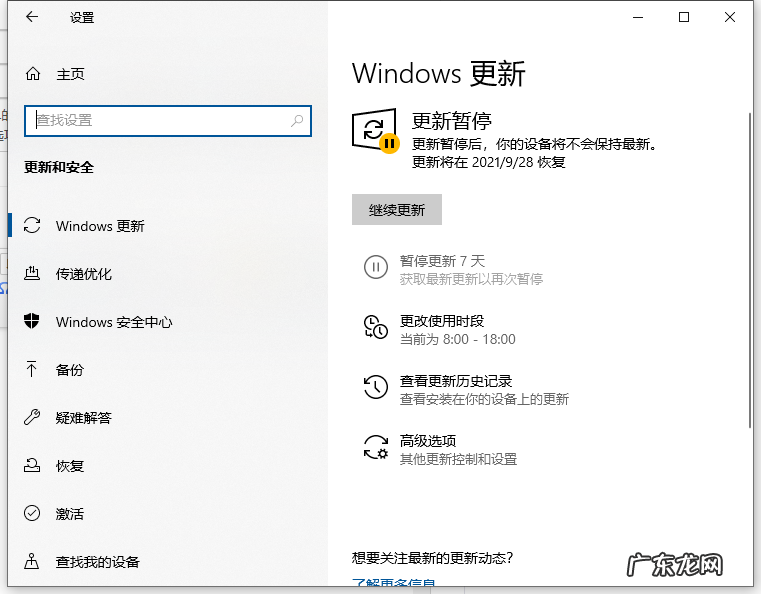Open 查找我的设备 page
The image size is (761, 594).
pyautogui.click(x=98, y=562)
